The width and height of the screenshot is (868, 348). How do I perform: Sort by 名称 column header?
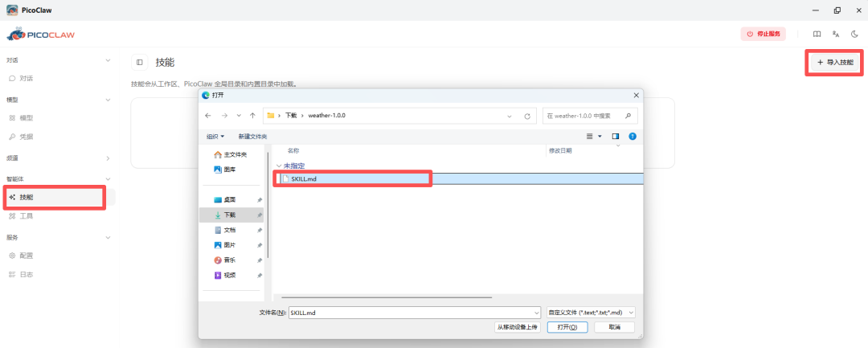293,150
